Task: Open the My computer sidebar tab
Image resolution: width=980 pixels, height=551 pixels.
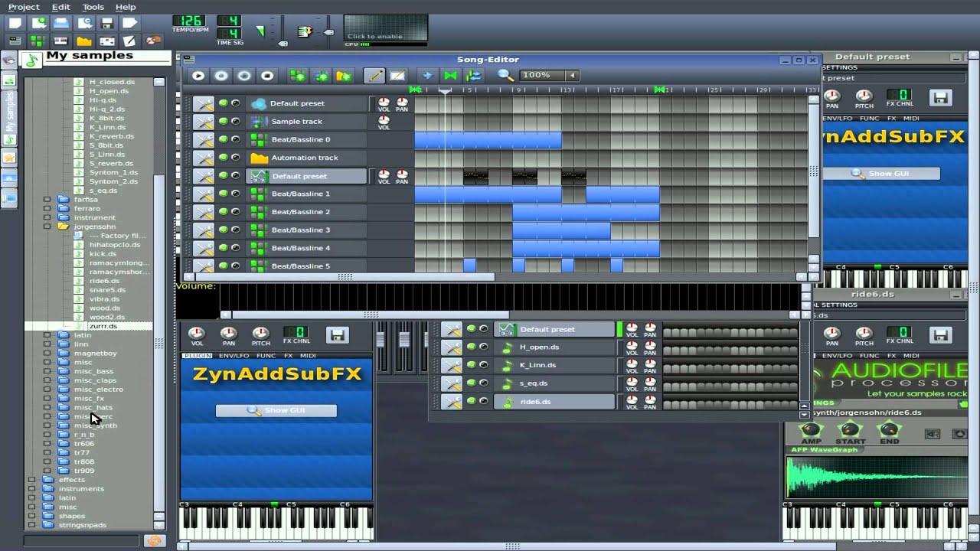Action: point(10,198)
